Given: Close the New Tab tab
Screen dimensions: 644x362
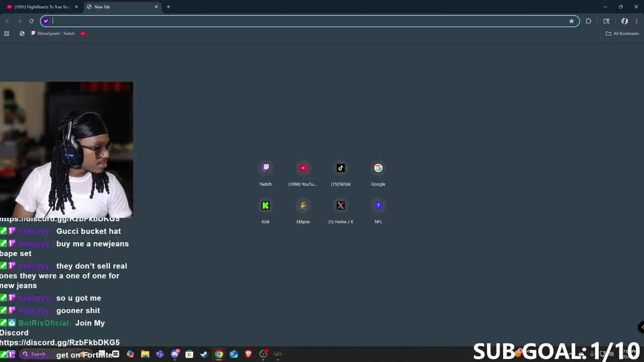Looking at the screenshot, I should (156, 7).
